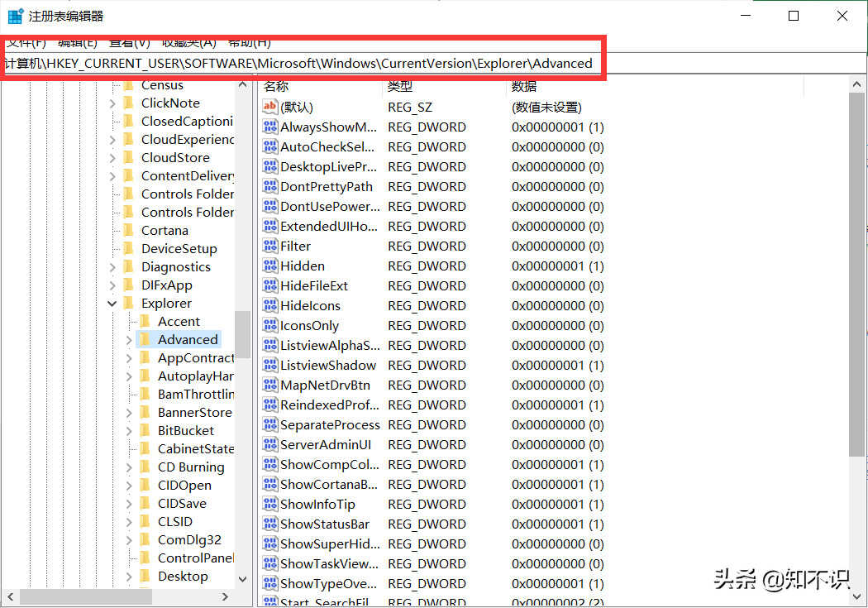868x608 pixels.
Task: Expand the ComDlg32 key
Action: (x=128, y=540)
